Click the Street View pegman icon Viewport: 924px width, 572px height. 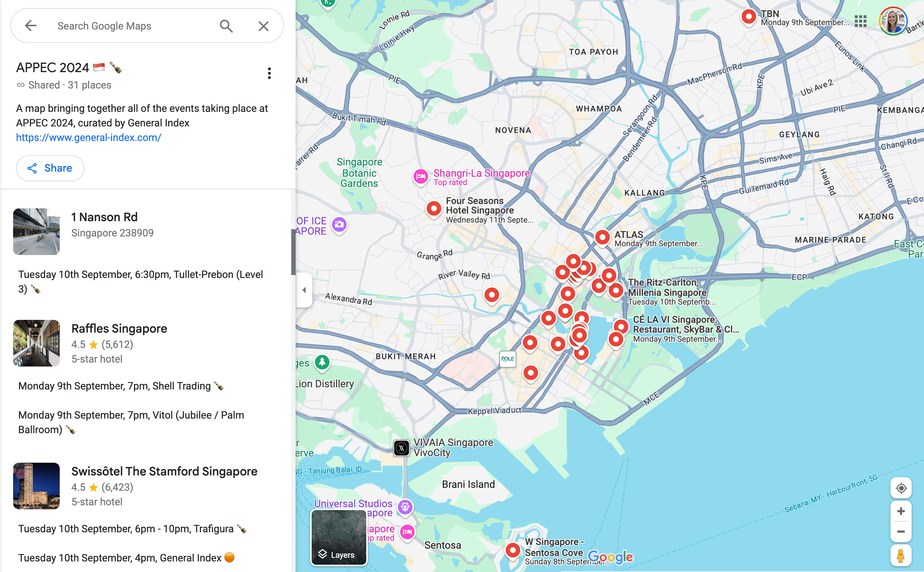tap(901, 556)
